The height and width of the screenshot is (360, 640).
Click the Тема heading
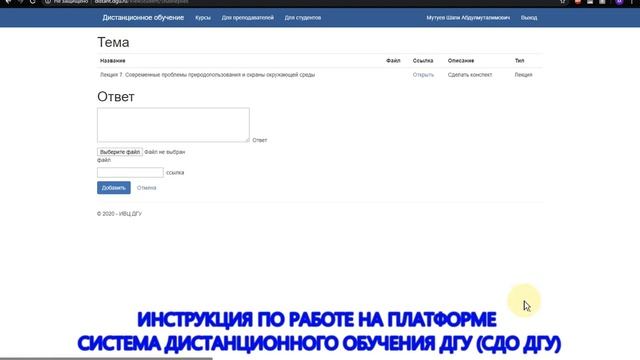click(113, 42)
